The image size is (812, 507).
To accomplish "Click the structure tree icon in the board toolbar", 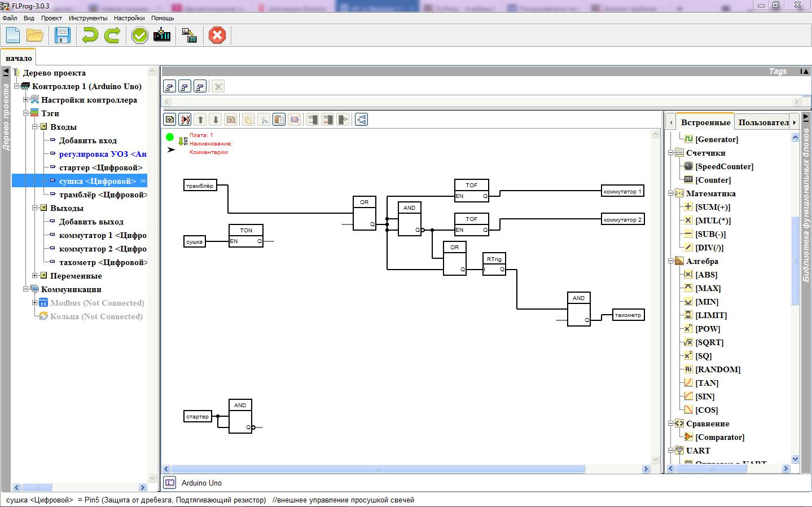I will point(362,120).
